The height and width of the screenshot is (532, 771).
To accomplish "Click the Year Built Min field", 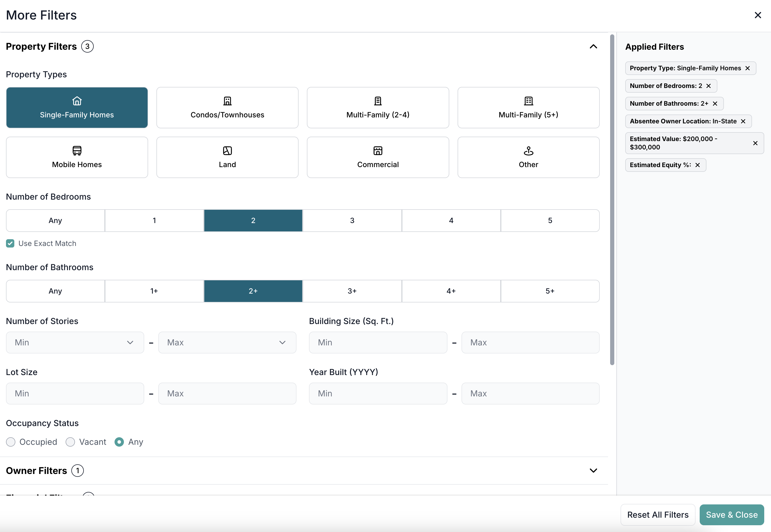I will tap(378, 393).
